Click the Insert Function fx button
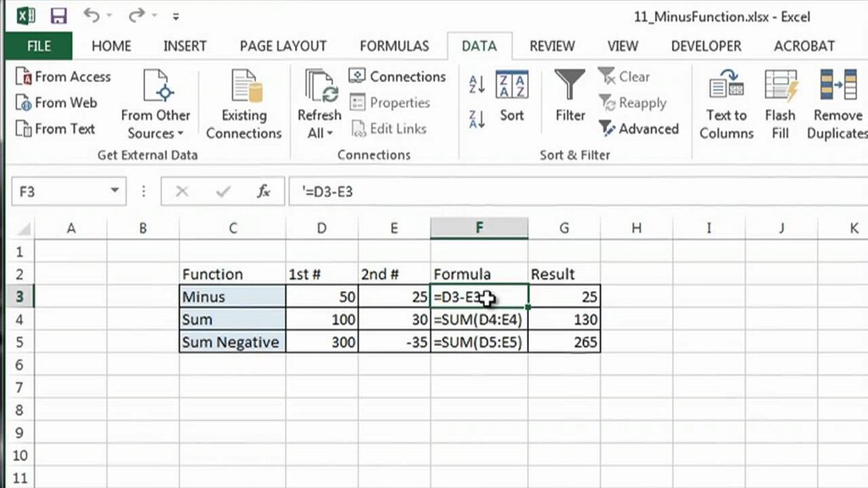 (264, 191)
